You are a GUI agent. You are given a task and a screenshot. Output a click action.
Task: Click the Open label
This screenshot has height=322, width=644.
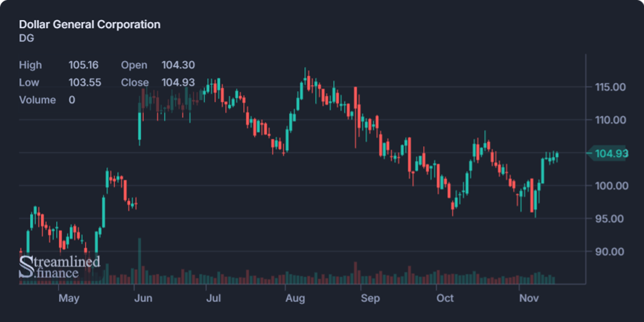pyautogui.click(x=134, y=65)
